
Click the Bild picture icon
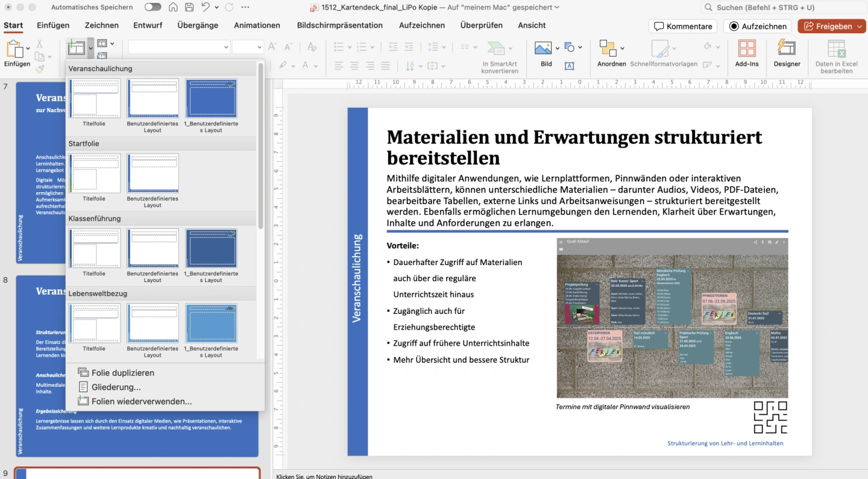coord(542,48)
